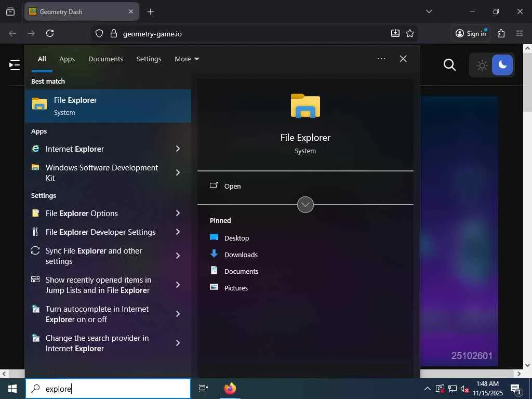Expand File Explorer Options arrow
Screen dimensions: 532x399
(178, 213)
